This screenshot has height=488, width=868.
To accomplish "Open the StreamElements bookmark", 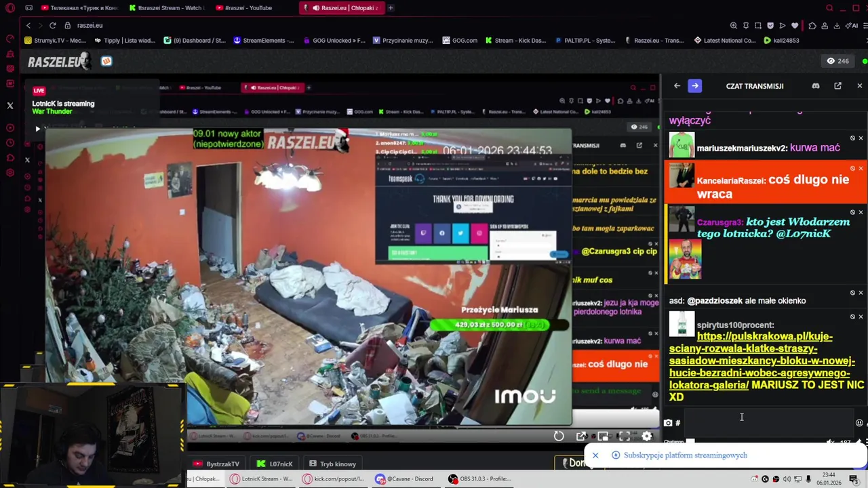I will 264,41.
